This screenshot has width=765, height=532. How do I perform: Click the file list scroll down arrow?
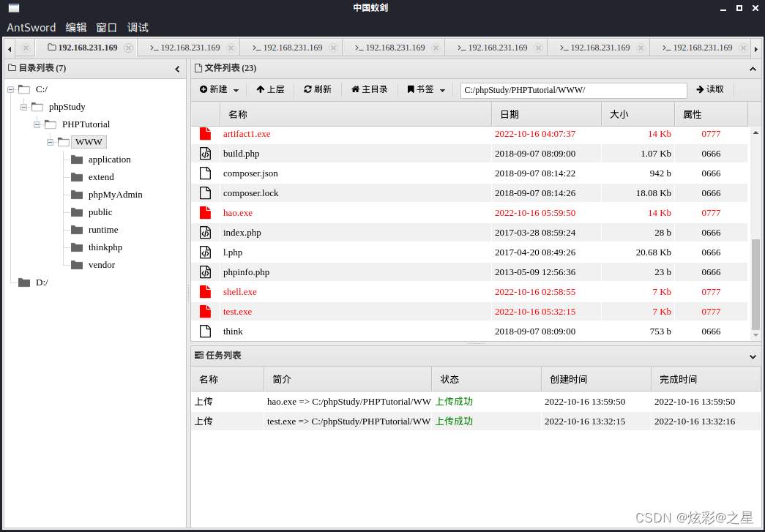point(755,335)
